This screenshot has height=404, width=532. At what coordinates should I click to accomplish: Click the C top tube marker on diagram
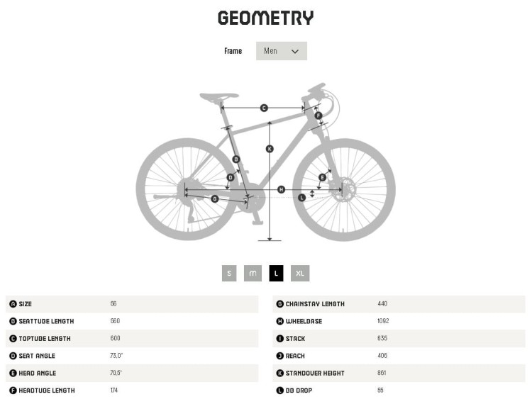click(264, 108)
